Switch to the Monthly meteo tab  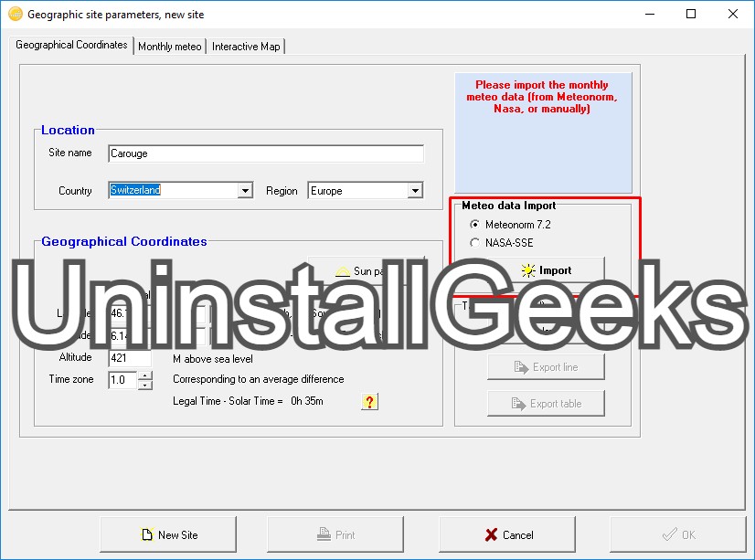[169, 47]
